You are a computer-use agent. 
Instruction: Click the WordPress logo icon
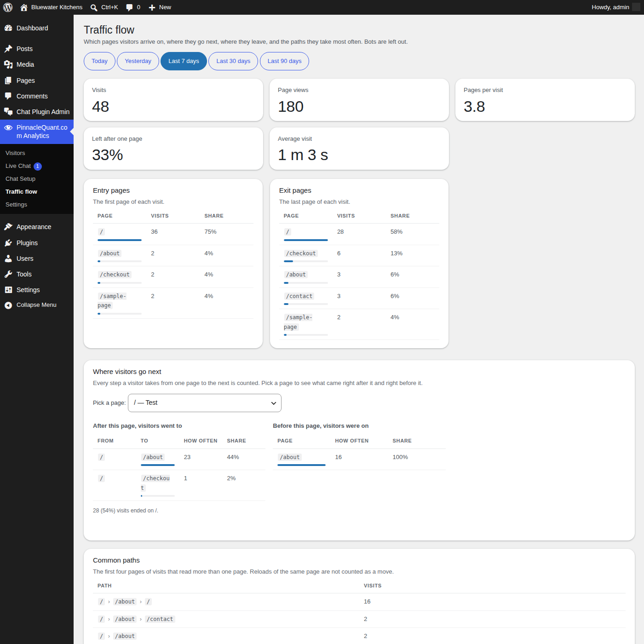point(8,7)
